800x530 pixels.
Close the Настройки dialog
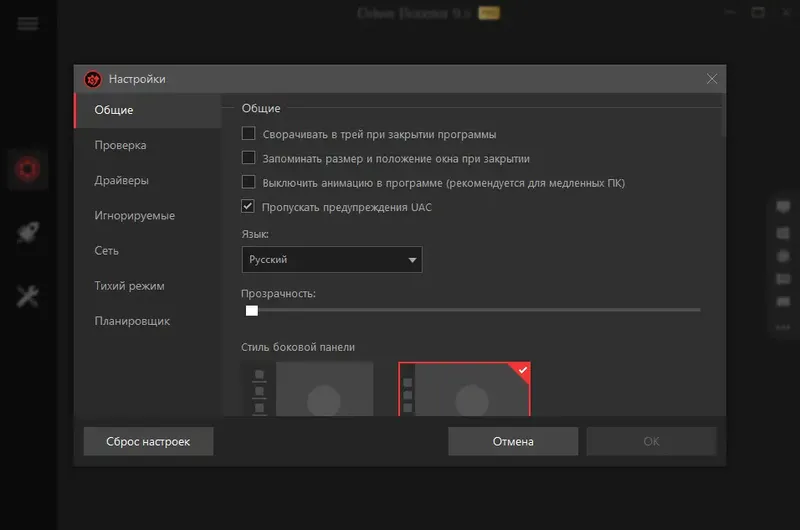pos(712,79)
